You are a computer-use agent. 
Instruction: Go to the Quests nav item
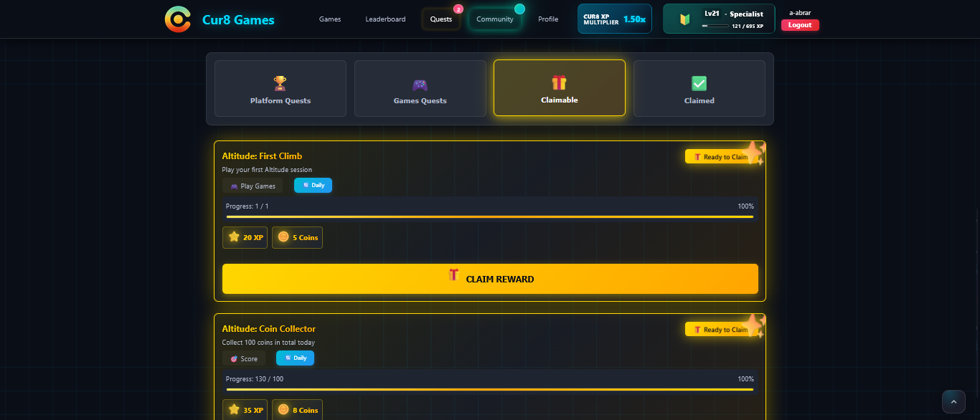pos(441,19)
